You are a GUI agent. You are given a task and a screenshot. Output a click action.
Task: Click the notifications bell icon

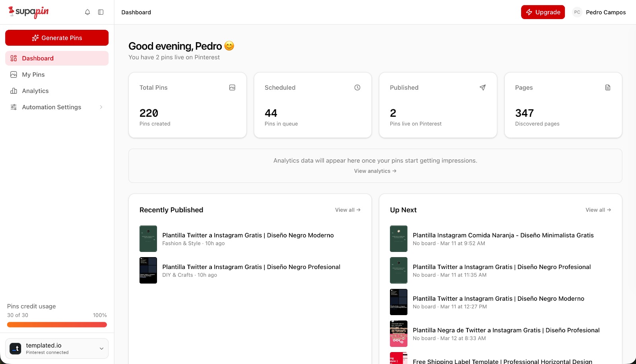tap(87, 12)
